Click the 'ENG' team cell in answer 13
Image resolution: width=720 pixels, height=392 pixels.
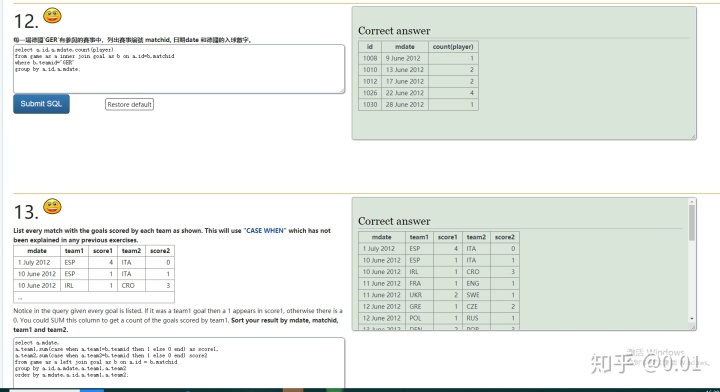(x=476, y=283)
